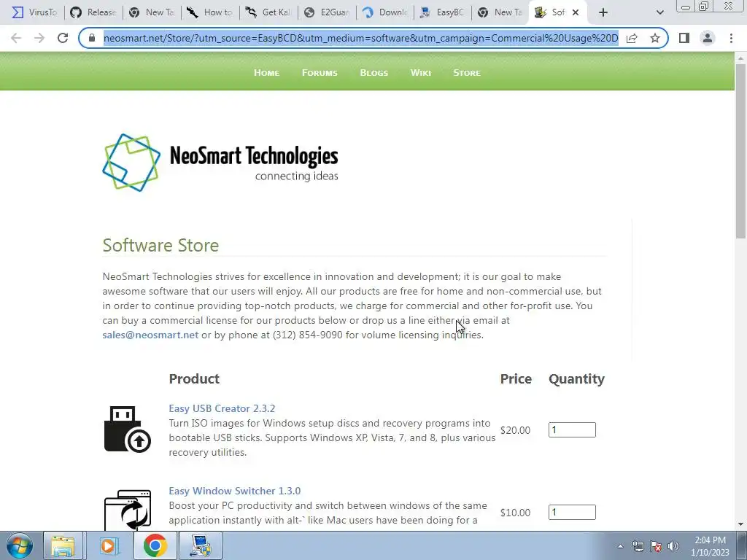747x560 pixels.
Task: Click the Chrome taskbar icon
Action: coord(155,545)
